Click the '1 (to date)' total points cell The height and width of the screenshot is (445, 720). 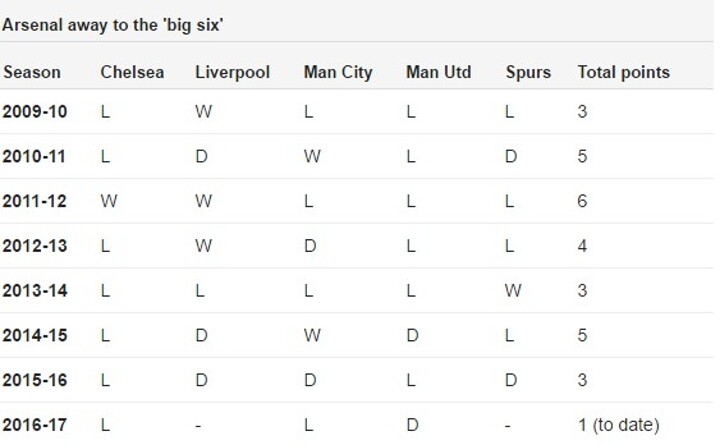(x=619, y=425)
